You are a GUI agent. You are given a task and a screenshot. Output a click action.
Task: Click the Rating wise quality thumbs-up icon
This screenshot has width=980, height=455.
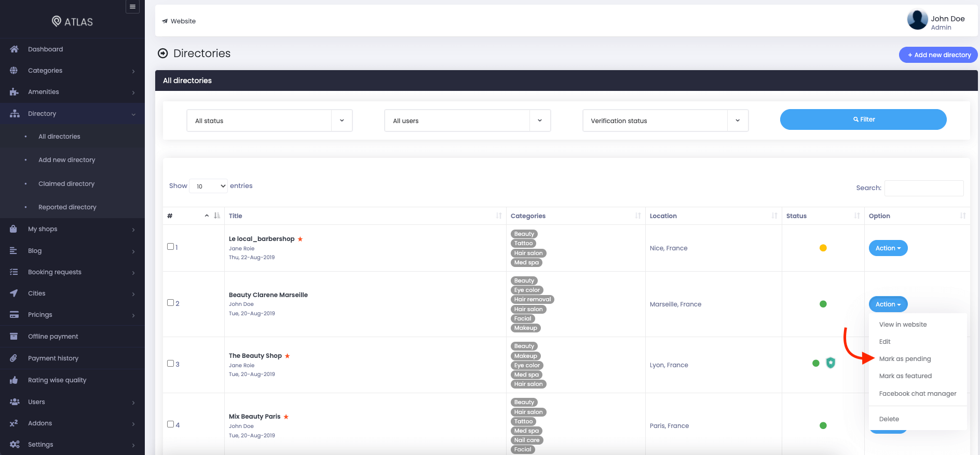(14, 380)
